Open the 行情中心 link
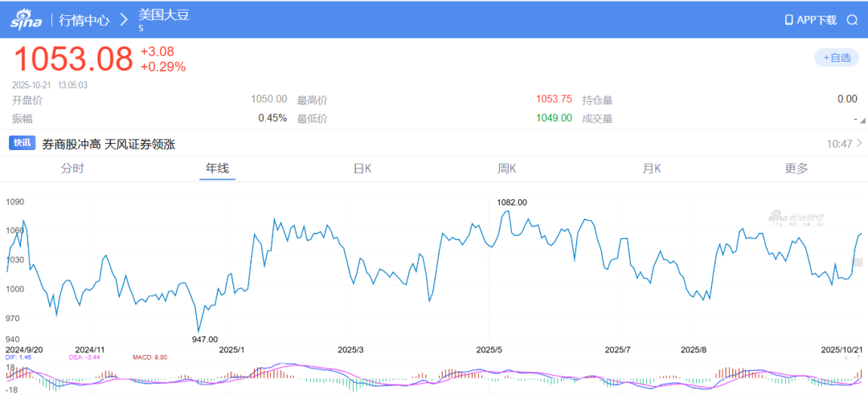Image resolution: width=868 pixels, height=395 pixels. [84, 20]
